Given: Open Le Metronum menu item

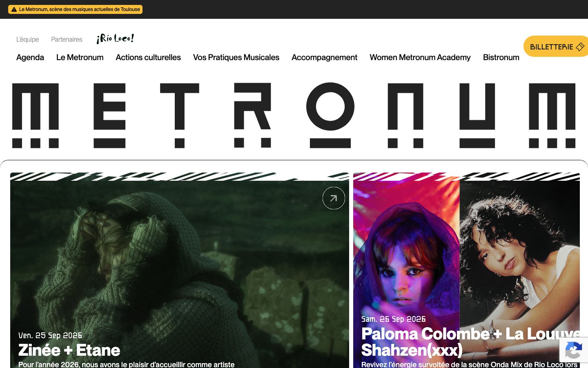Looking at the screenshot, I should pos(80,57).
